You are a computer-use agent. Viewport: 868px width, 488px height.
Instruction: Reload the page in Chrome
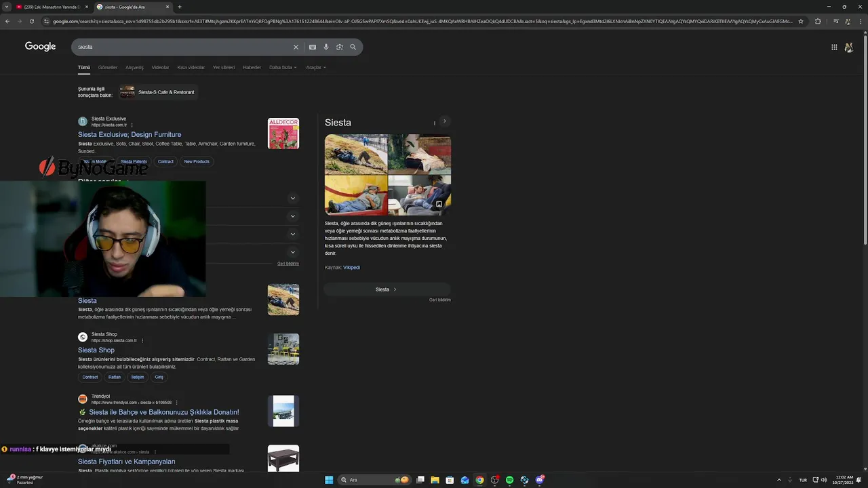tap(31, 21)
